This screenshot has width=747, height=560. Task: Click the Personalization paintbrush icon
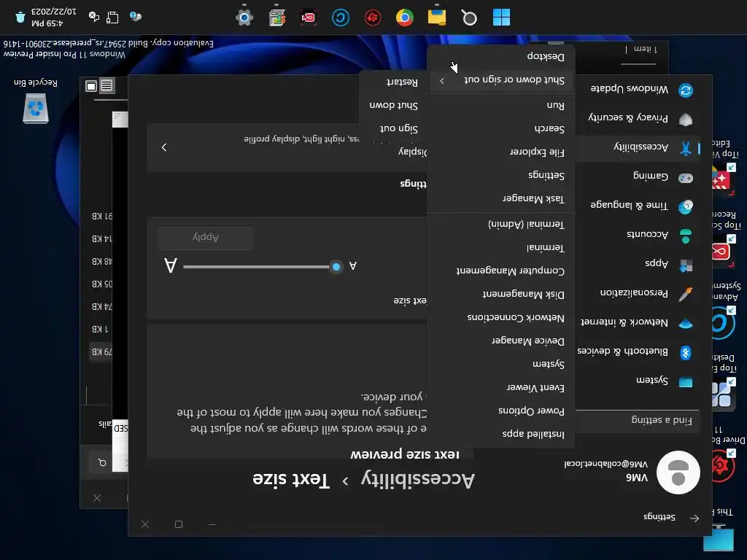(686, 295)
